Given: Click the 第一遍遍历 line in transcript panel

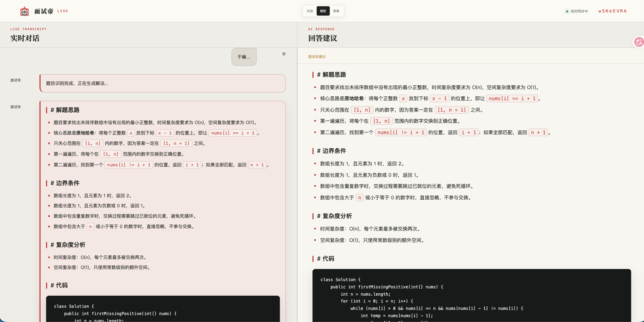Looking at the screenshot, I should [120, 154].
